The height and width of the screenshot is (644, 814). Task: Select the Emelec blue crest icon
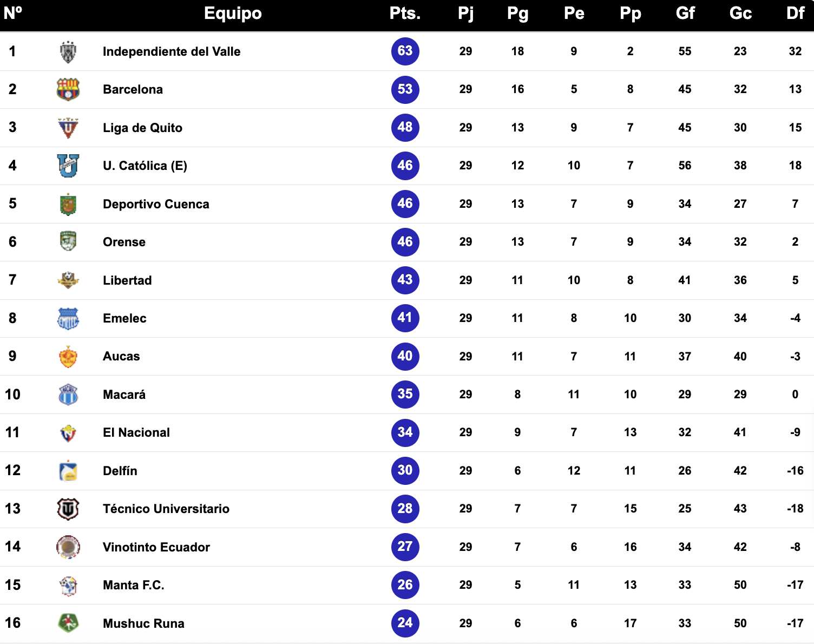[x=68, y=319]
